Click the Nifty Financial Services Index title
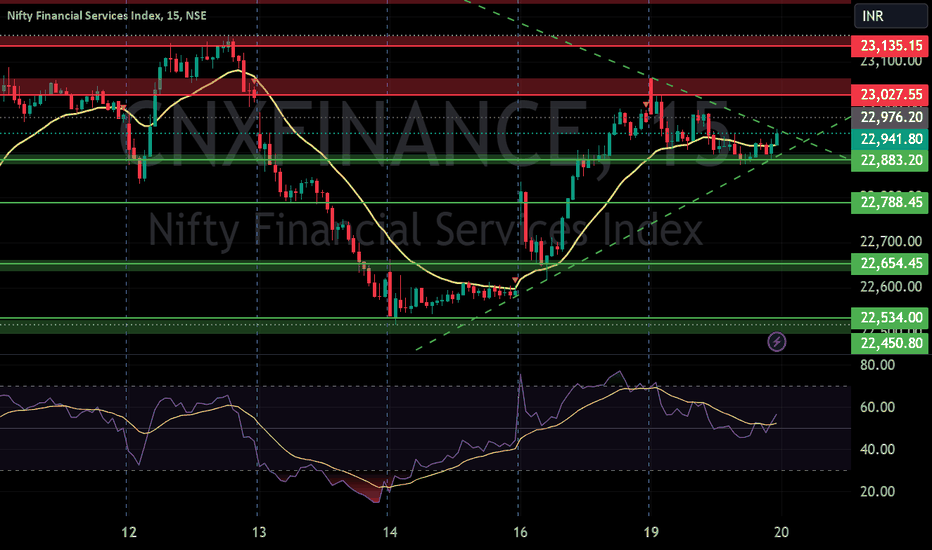The height and width of the screenshot is (550, 932). tap(107, 15)
